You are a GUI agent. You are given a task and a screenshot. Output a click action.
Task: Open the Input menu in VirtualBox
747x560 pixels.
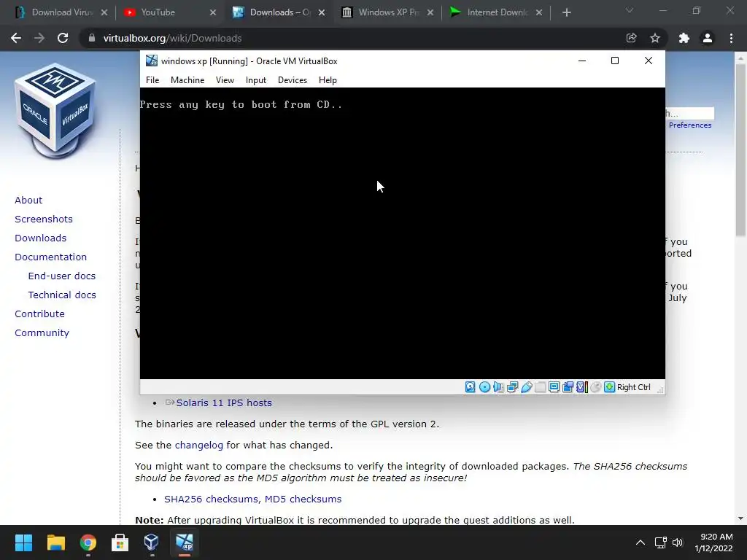256,80
